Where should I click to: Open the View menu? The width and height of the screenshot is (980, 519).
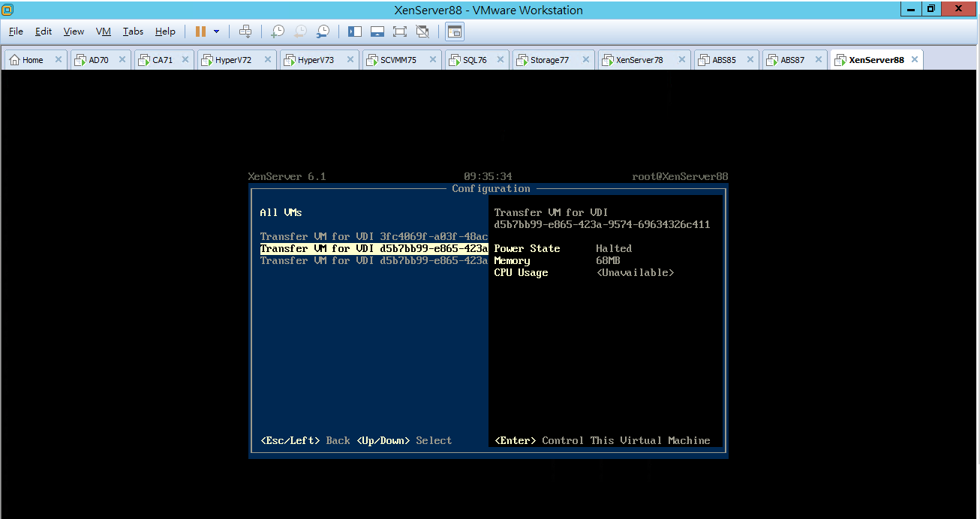pos(74,31)
